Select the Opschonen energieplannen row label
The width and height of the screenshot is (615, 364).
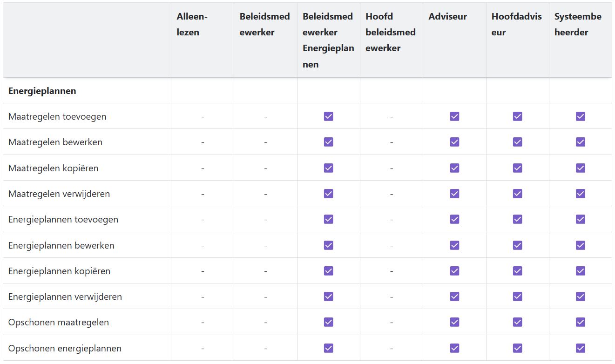click(65, 348)
